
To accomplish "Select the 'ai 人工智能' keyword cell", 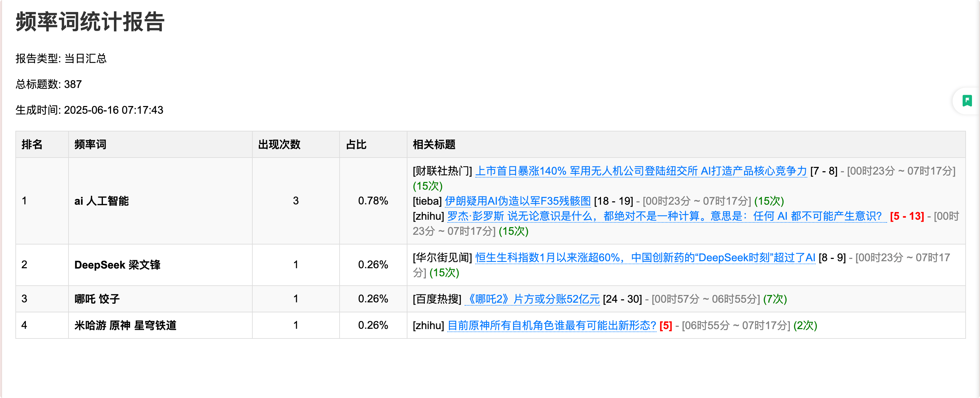I will tap(160, 201).
